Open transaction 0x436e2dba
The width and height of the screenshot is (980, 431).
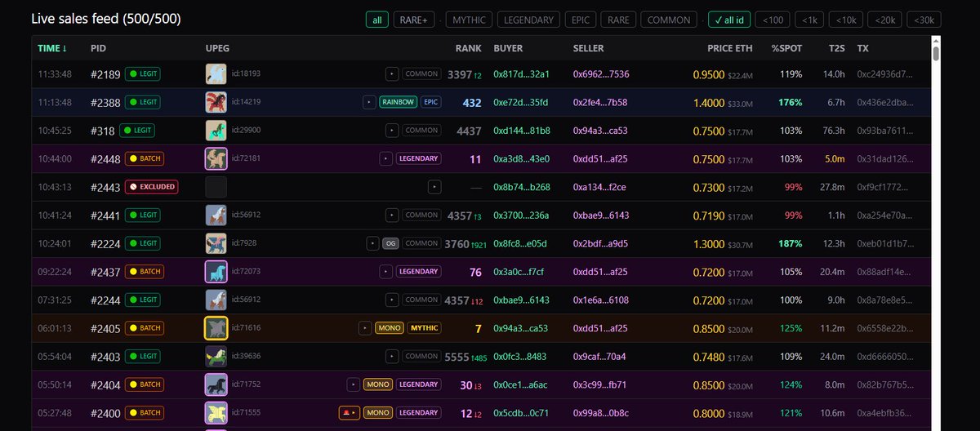[x=884, y=103]
